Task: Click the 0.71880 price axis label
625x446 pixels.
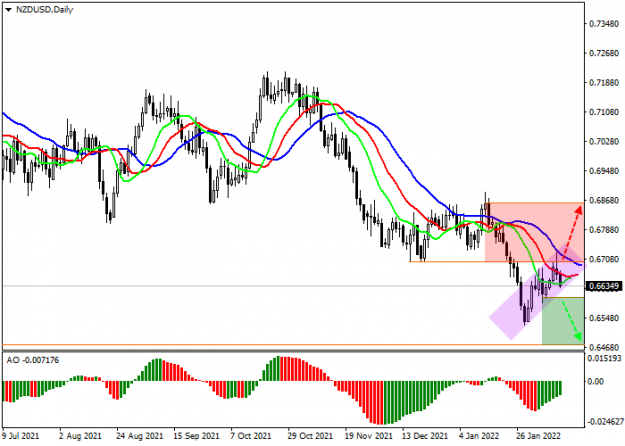Action: [604, 83]
